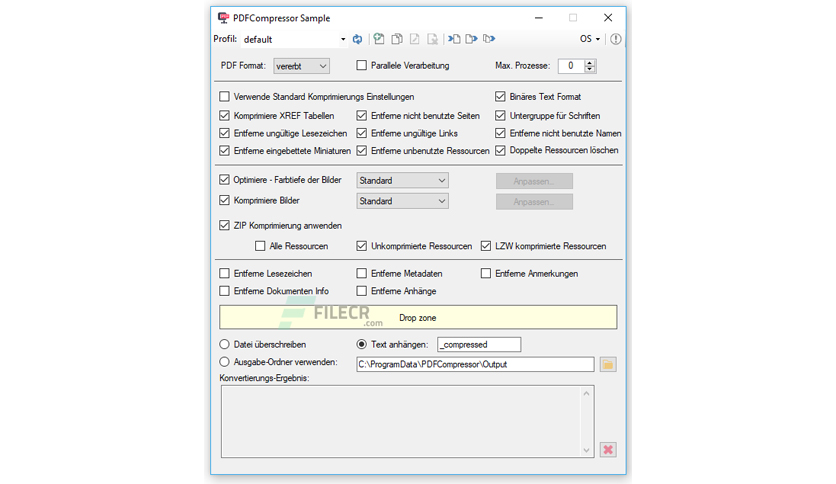
Task: Enable Entferne Anmerkungen
Action: pyautogui.click(x=486, y=273)
